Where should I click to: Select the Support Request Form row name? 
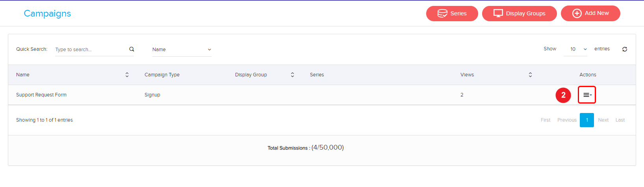pos(41,95)
